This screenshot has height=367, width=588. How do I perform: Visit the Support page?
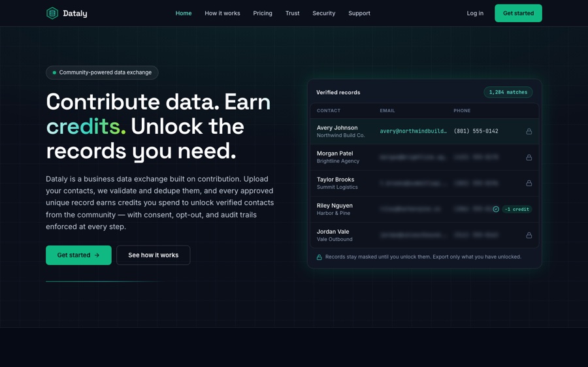[x=359, y=13]
